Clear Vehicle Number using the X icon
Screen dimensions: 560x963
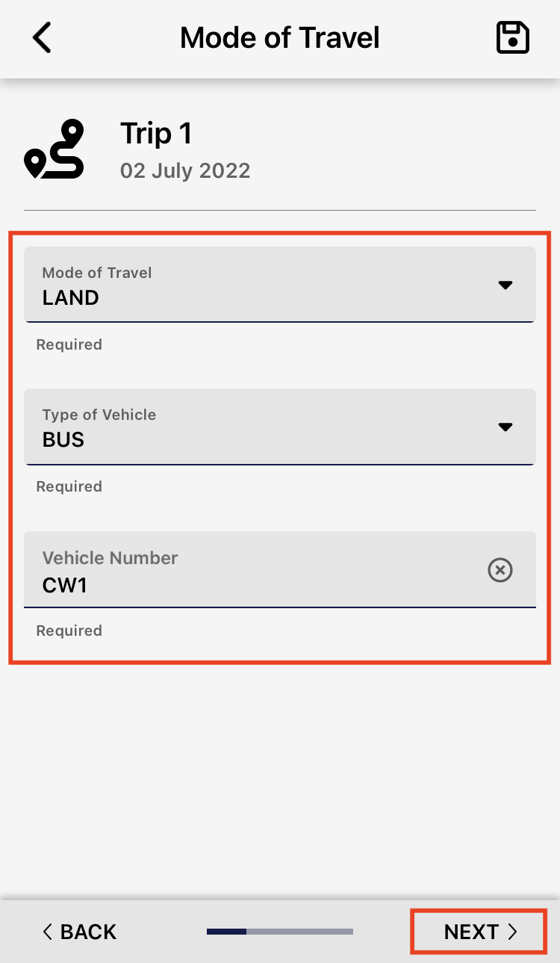tap(500, 571)
